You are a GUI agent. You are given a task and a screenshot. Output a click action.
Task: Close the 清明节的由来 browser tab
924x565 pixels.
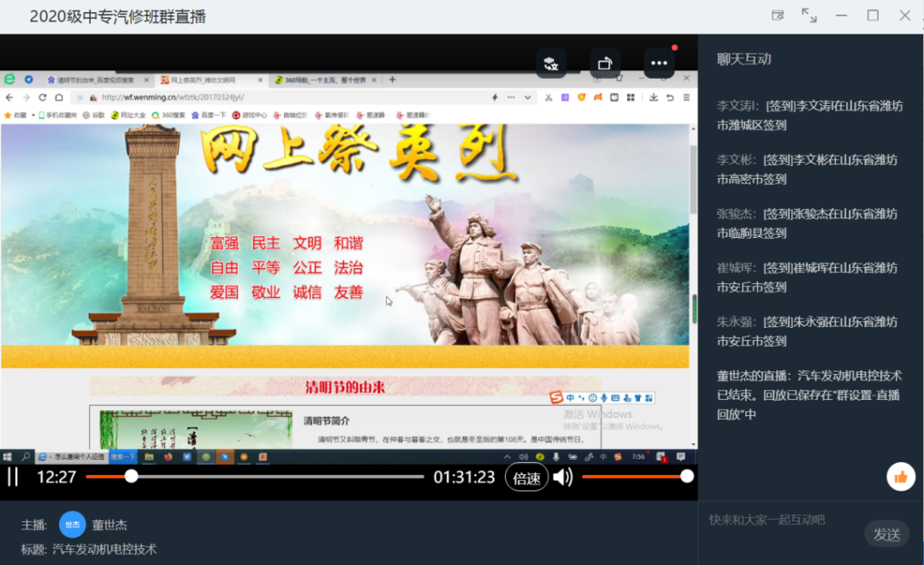146,80
